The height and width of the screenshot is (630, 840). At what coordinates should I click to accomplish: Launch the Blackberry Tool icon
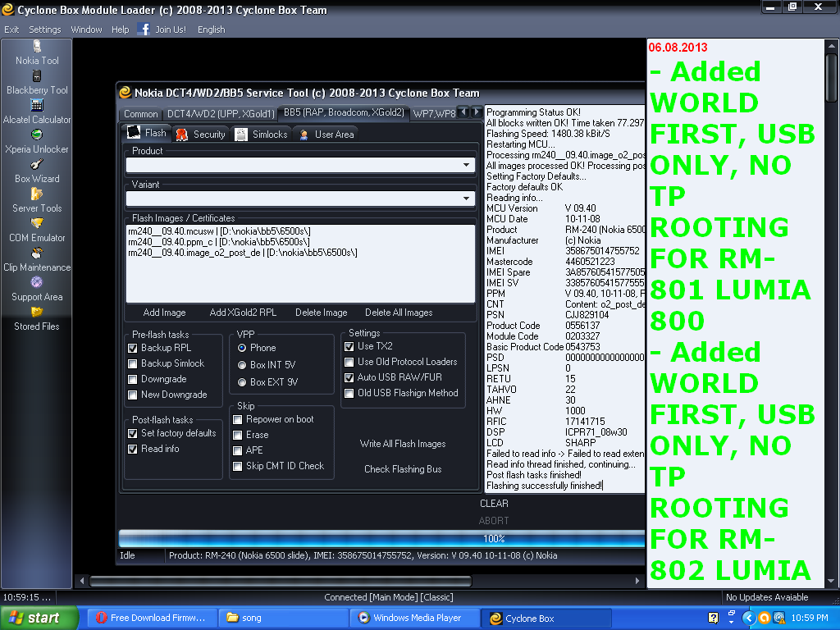coord(37,76)
